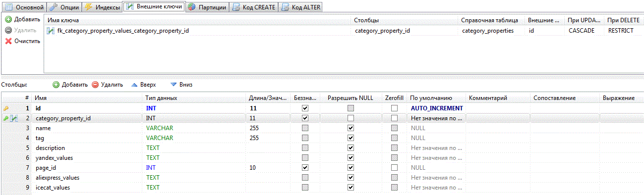Click the foreign key icon of fk_category_property_values row
Screen dimensions: 644x195
51,31
